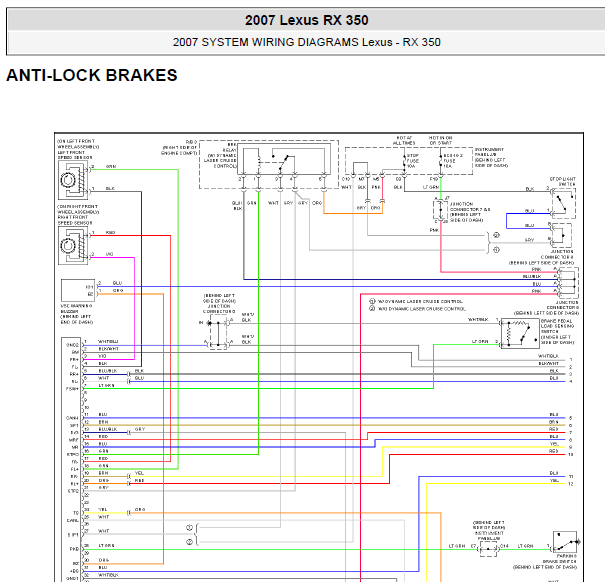
Task: Click the four-pin PNK/BLU junction connector symbol
Action: point(569,283)
